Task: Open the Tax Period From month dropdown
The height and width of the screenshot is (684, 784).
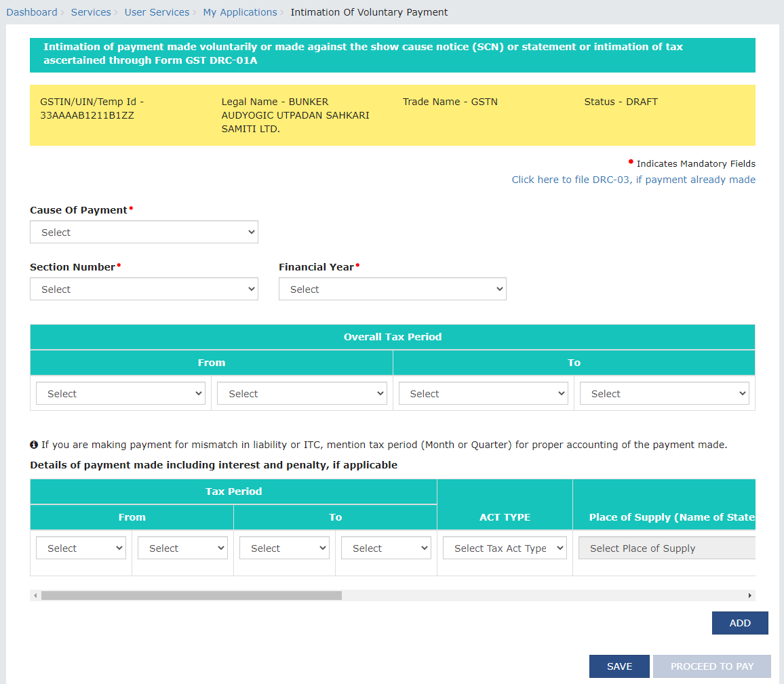Action: pyautogui.click(x=81, y=548)
